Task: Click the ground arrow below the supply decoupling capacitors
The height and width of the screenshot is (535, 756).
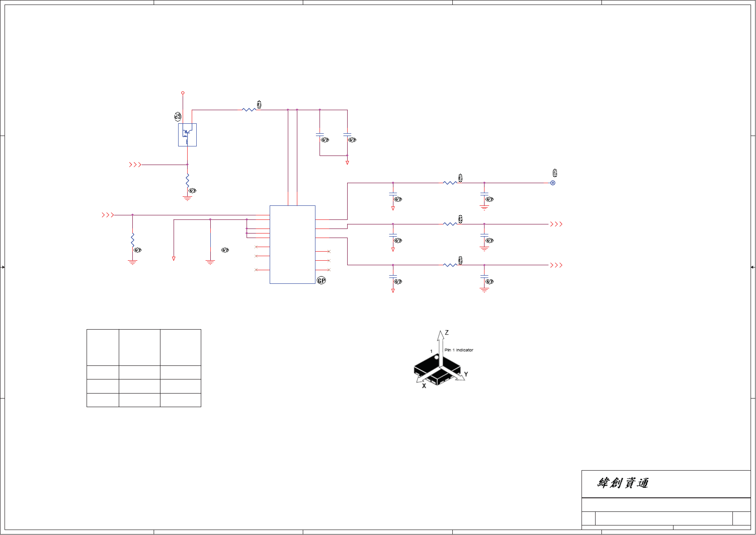Action: 347,162
